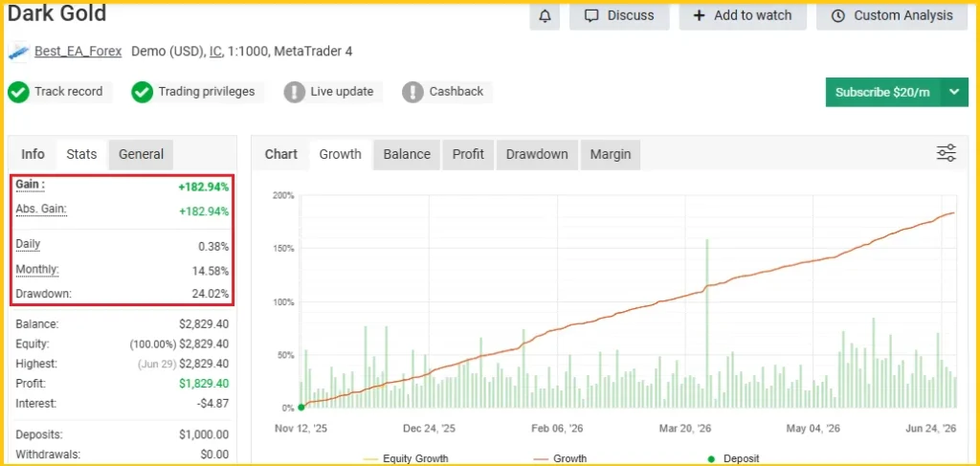Open the Margin chart tab
Screen dimensions: 980x466
(611, 154)
